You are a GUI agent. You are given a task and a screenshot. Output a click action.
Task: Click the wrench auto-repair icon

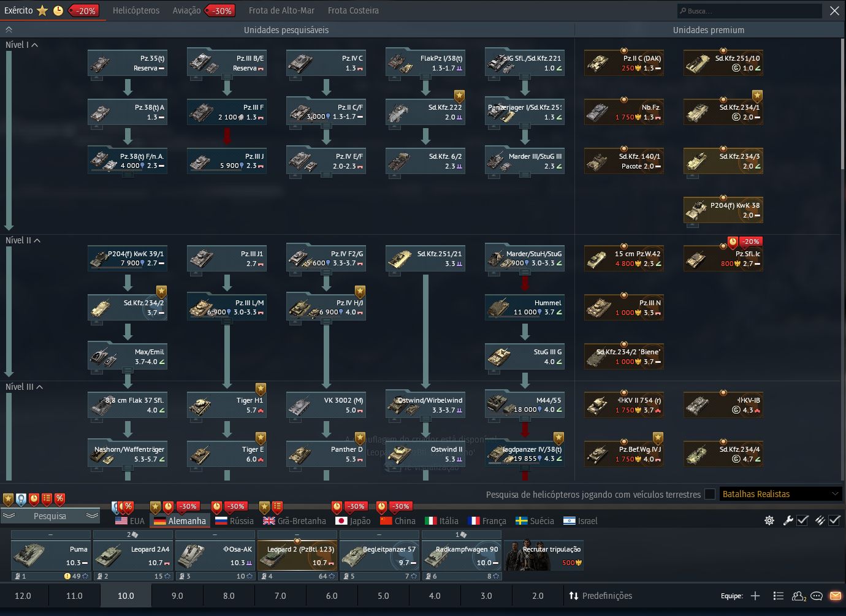click(x=788, y=520)
